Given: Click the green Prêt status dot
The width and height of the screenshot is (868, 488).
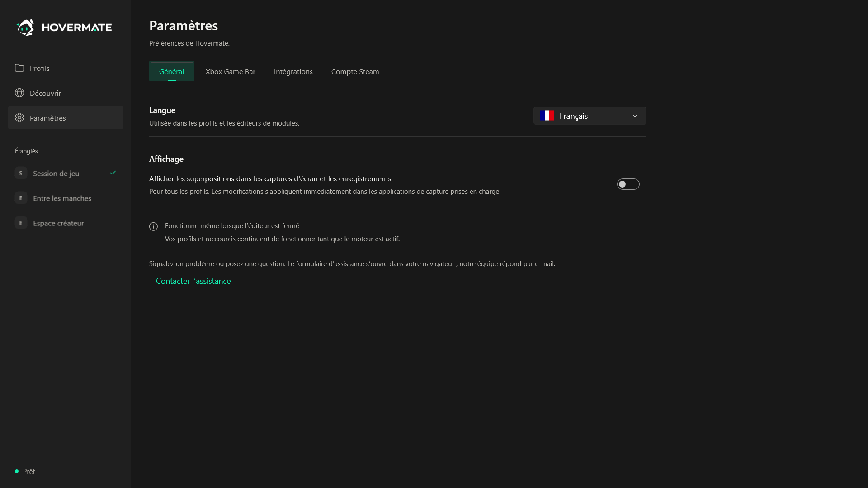Looking at the screenshot, I should point(17,471).
